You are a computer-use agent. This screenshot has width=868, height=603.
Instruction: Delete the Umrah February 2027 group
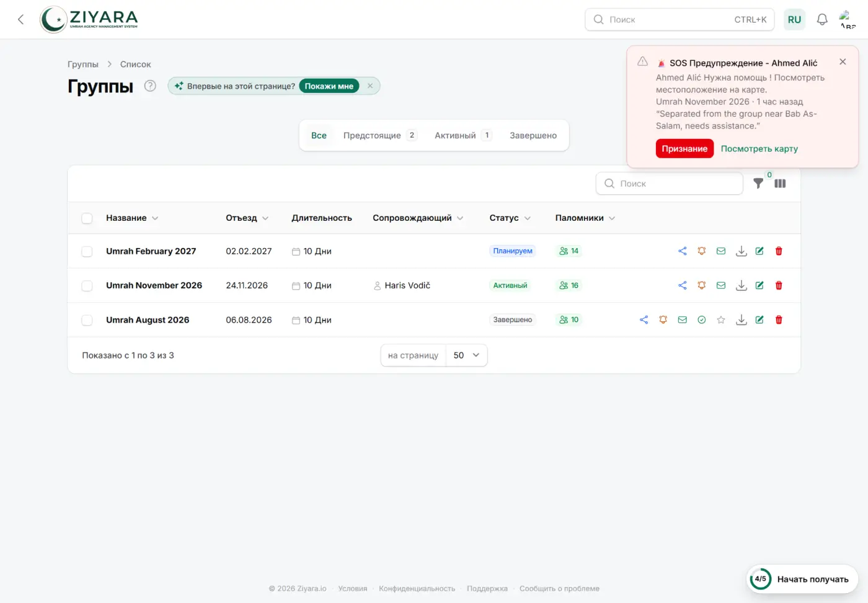click(779, 251)
